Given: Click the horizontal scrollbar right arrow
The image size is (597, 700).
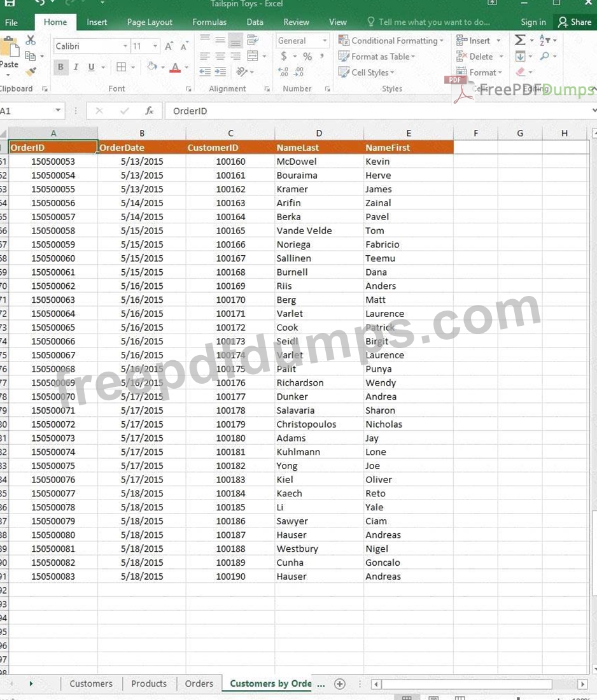Looking at the screenshot, I should 582,684.
